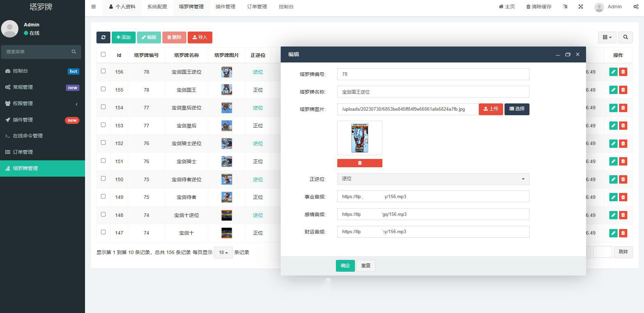Select the checkbox for row Id 150

click(103, 179)
